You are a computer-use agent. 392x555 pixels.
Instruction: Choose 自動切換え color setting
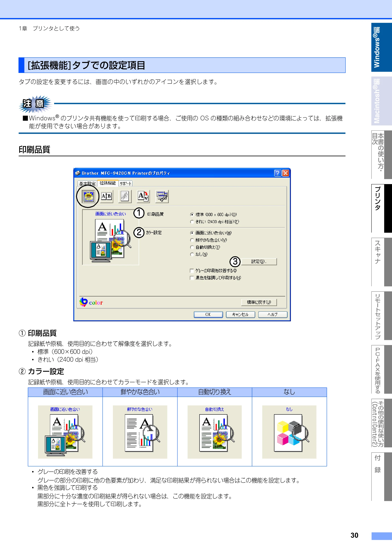point(192,247)
